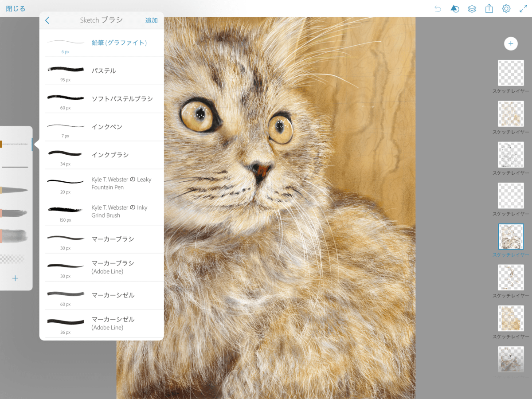
Task: Select the fourth empty layer thumbnail
Action: [x=511, y=196]
